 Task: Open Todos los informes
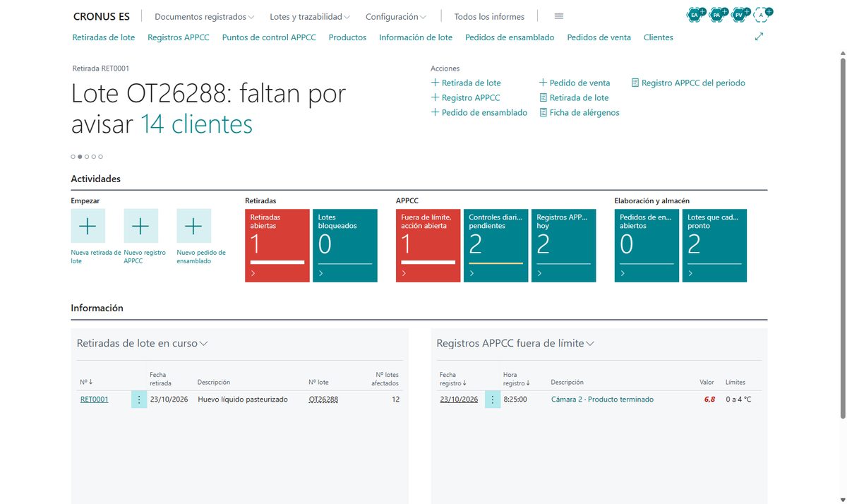(489, 16)
